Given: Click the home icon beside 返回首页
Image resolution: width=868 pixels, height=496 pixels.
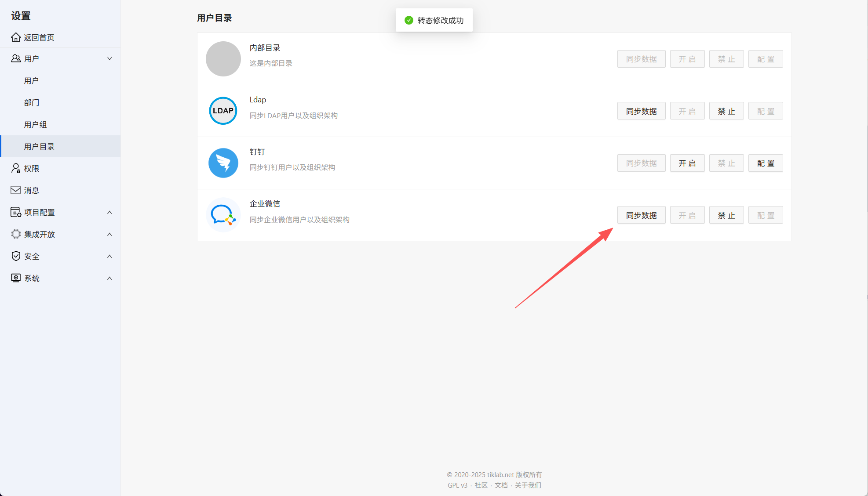Looking at the screenshot, I should [x=16, y=37].
